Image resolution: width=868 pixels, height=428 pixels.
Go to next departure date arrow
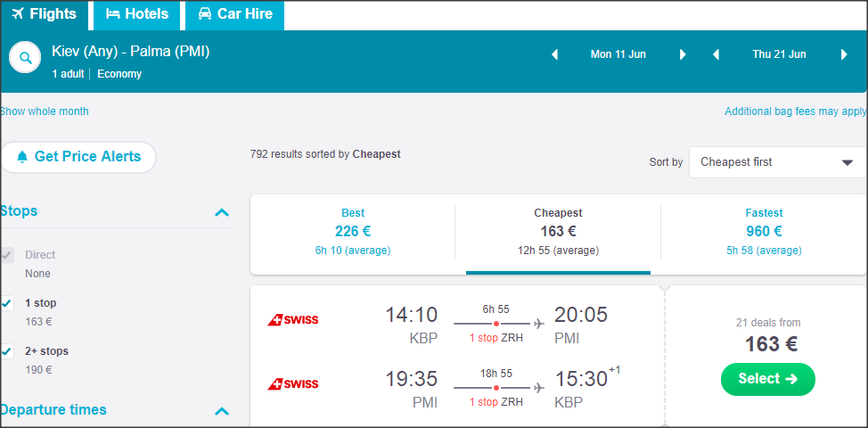point(684,54)
